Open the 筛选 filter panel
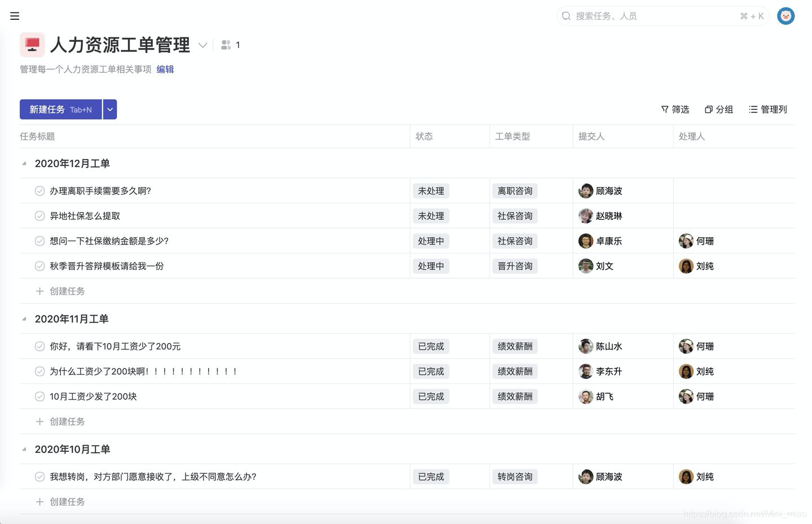Image resolution: width=812 pixels, height=524 pixels. pos(674,109)
